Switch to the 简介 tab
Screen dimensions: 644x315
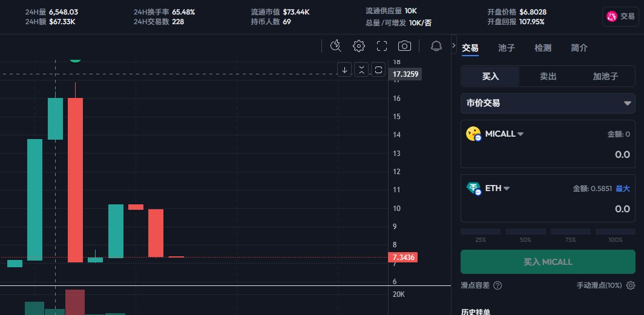pos(579,48)
